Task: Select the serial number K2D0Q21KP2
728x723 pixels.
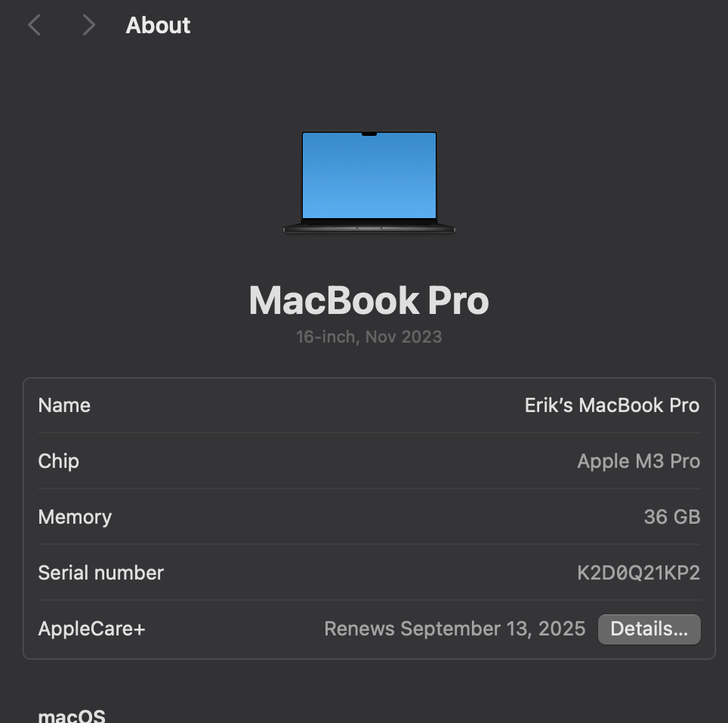Action: [638, 573]
